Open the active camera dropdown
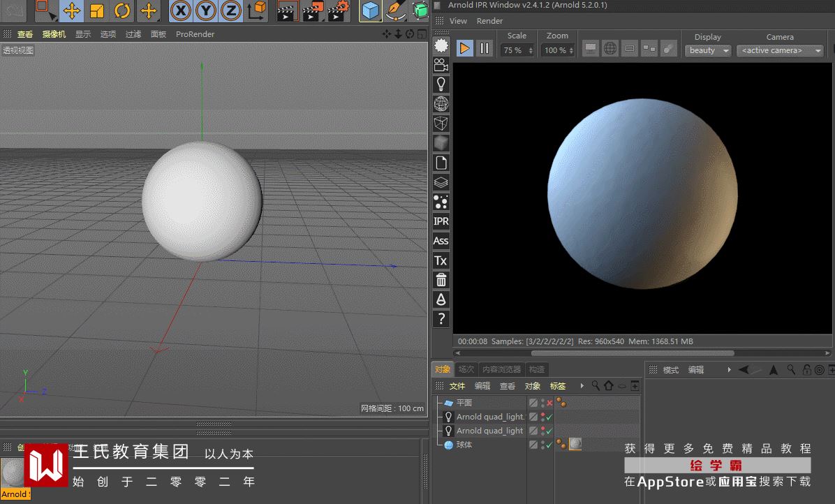The width and height of the screenshot is (835, 504). click(x=781, y=50)
